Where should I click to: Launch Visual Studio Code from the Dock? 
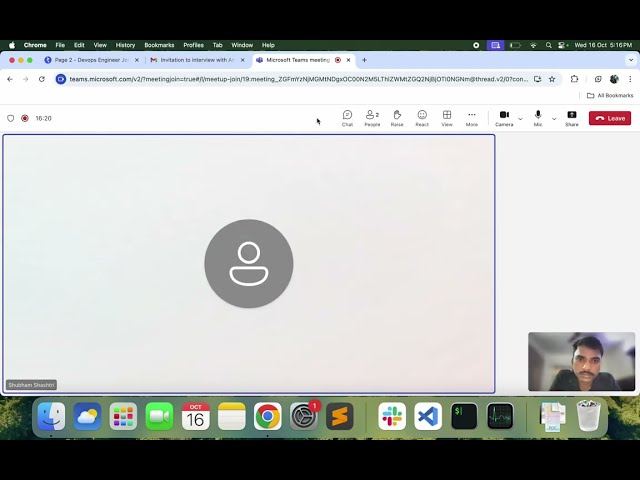(428, 416)
